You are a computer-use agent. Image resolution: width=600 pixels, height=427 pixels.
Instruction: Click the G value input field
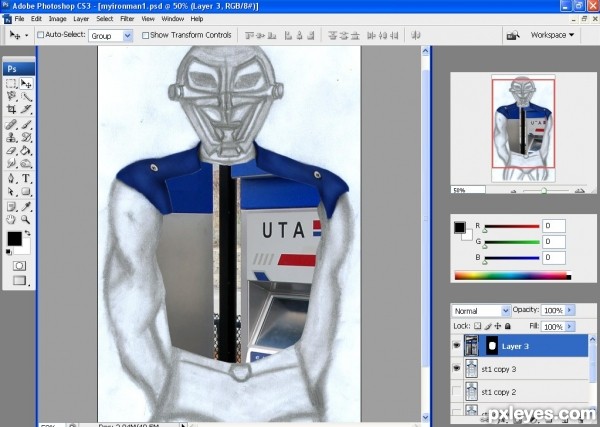pyautogui.click(x=554, y=241)
